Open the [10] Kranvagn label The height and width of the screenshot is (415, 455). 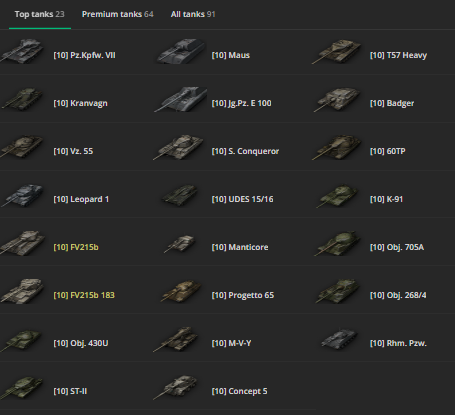pyautogui.click(x=80, y=103)
